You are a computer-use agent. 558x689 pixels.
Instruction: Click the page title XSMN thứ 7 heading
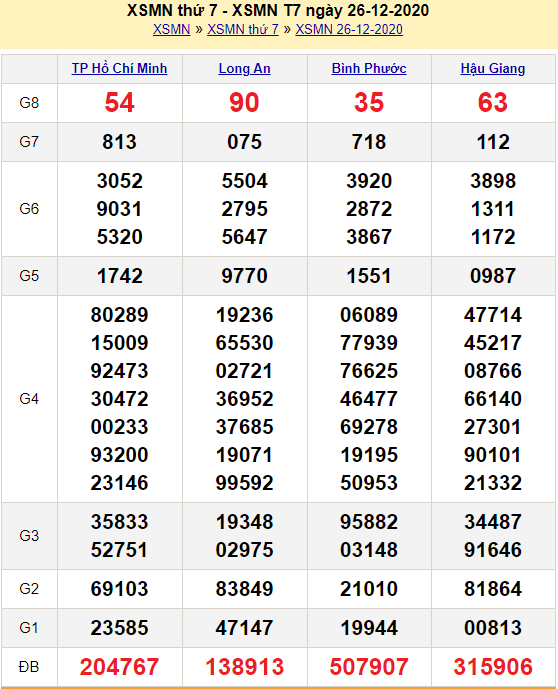pos(278,10)
